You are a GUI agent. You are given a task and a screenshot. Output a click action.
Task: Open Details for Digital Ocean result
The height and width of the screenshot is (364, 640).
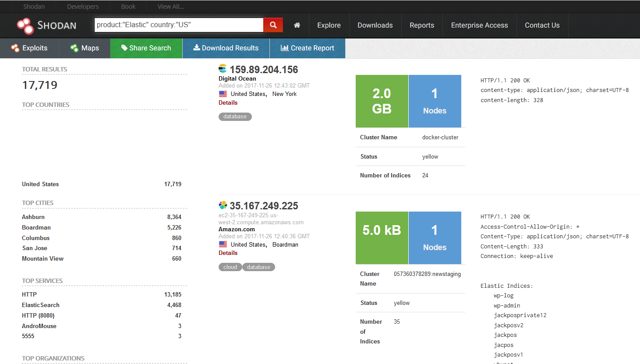click(x=228, y=102)
